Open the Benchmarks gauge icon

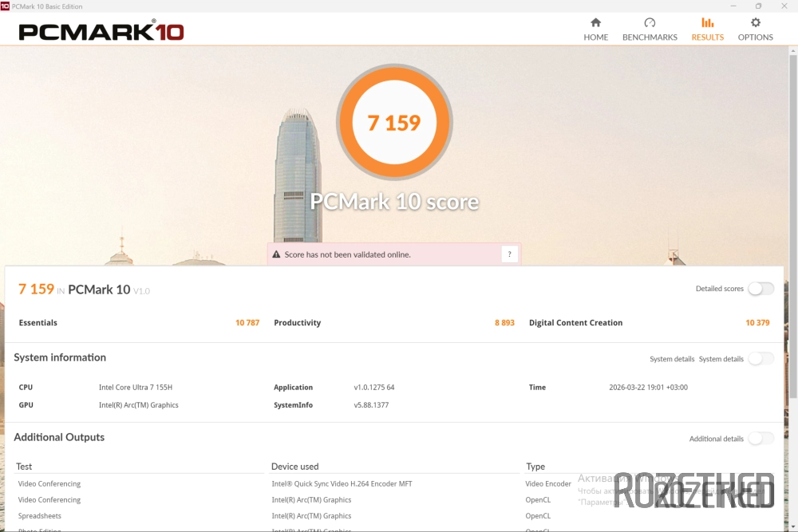pyautogui.click(x=650, y=23)
